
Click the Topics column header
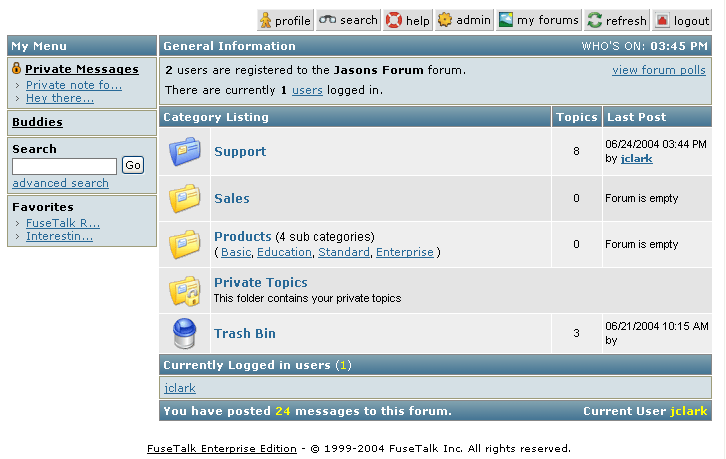pos(576,117)
